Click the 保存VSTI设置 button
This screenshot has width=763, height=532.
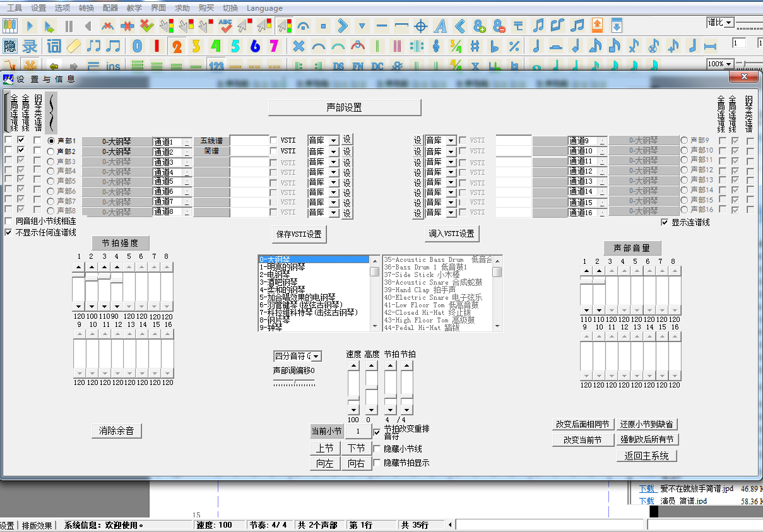coord(299,234)
